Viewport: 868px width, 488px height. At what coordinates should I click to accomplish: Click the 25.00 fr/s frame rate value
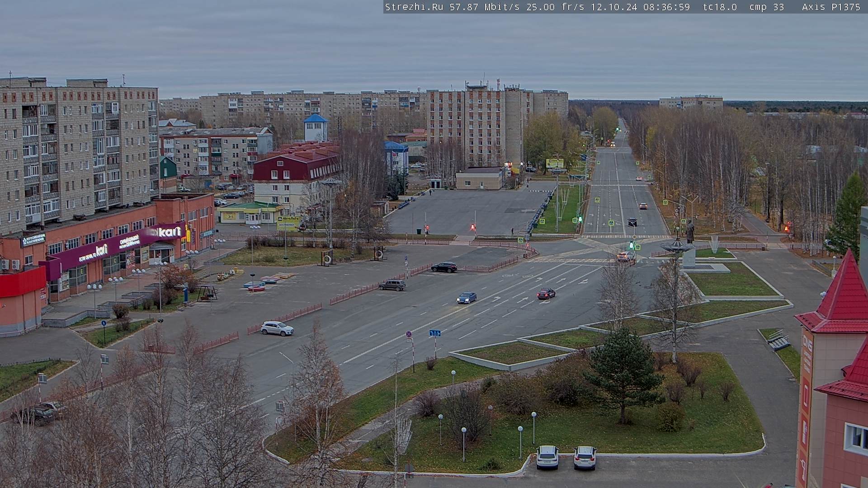[x=555, y=7]
